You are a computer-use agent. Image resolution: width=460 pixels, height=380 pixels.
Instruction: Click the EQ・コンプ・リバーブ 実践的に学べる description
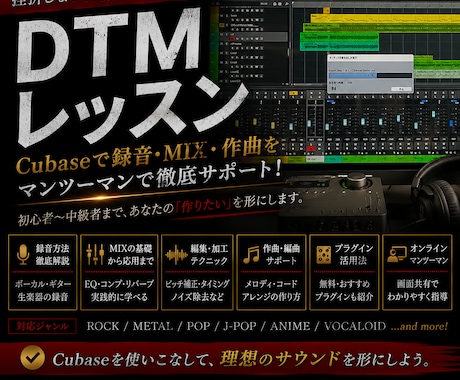coord(119,290)
